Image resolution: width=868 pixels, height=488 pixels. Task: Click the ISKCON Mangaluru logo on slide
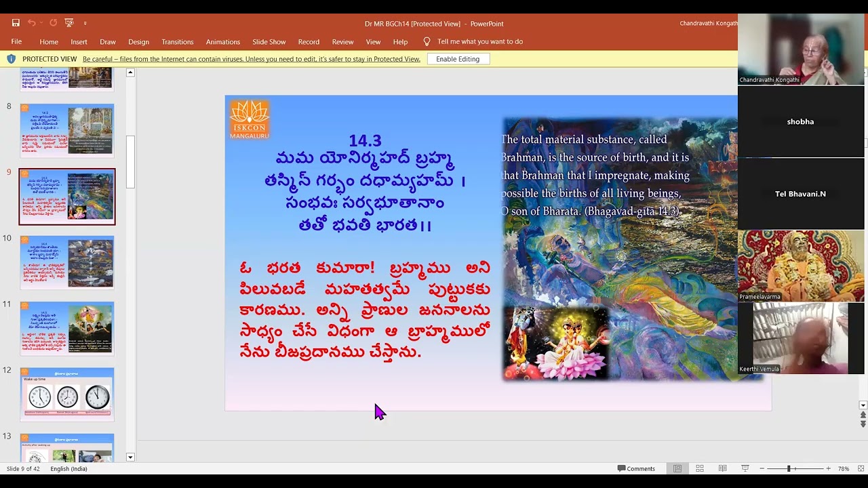[250, 119]
